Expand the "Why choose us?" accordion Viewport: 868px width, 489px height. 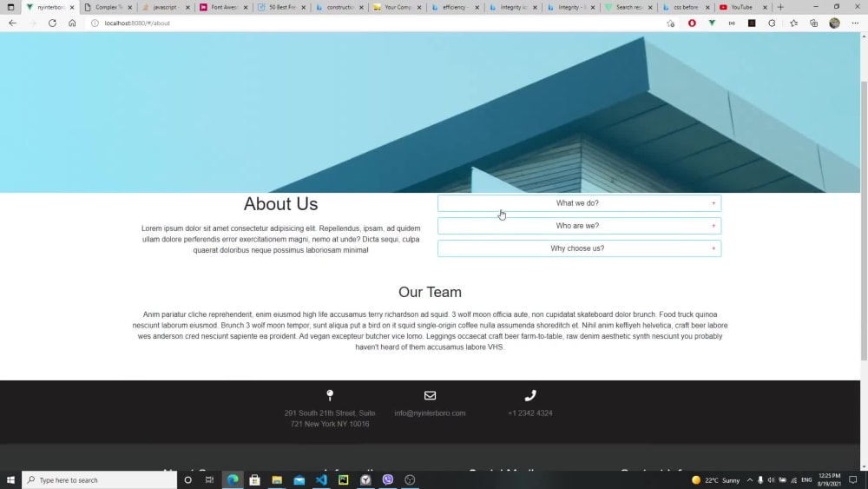click(x=579, y=248)
